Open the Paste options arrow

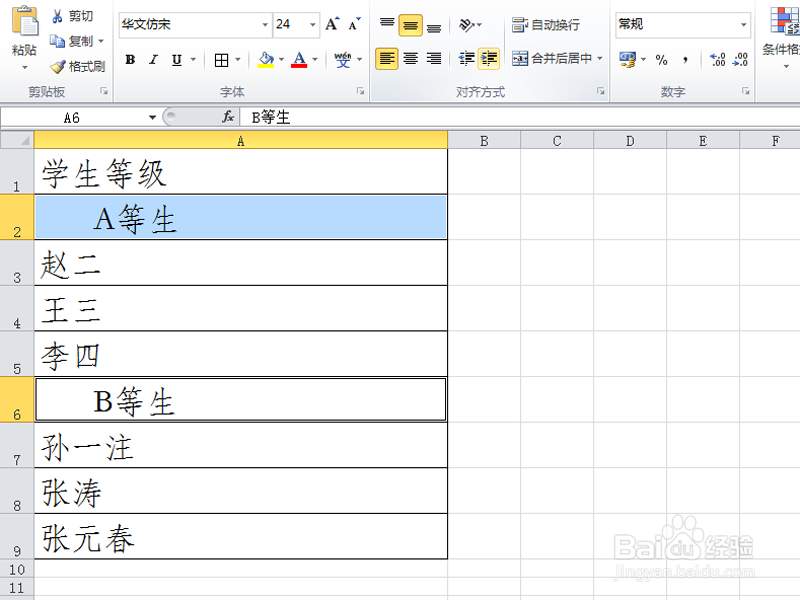24,67
